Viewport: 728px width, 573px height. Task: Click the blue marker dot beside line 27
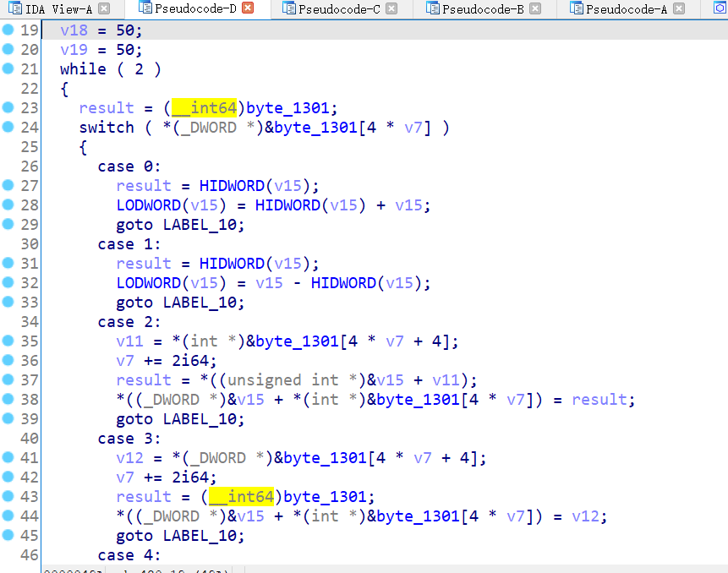click(x=7, y=185)
